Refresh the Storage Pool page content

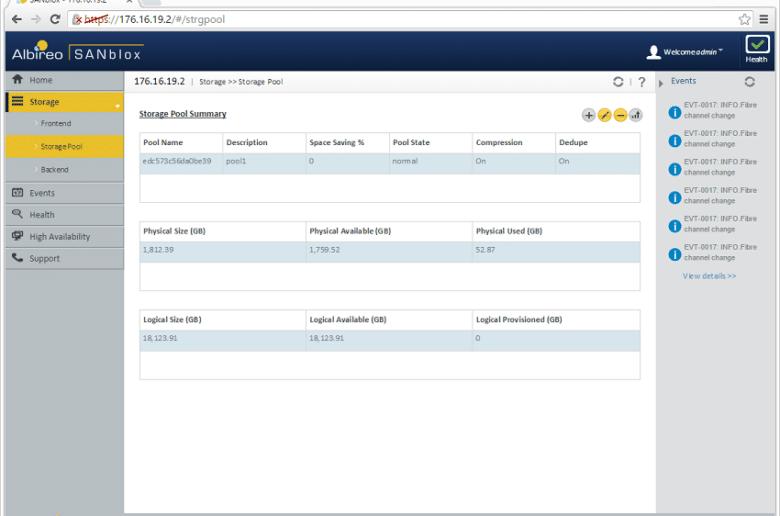click(618, 82)
